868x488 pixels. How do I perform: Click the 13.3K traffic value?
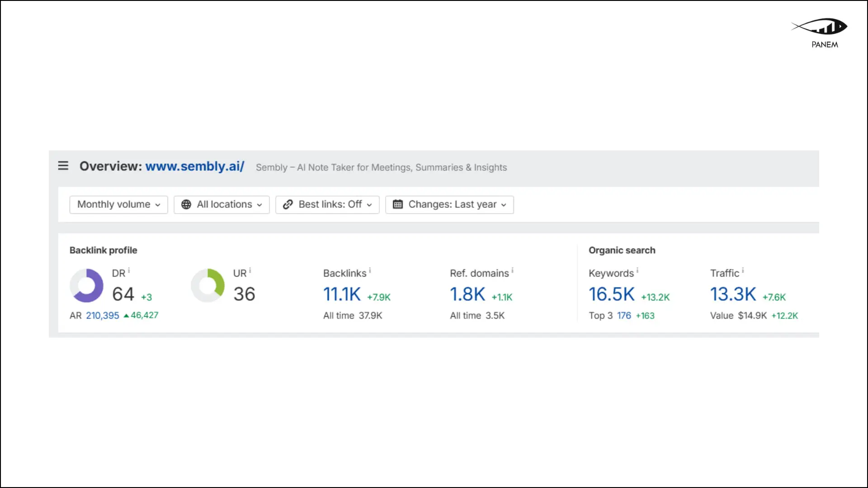point(733,295)
